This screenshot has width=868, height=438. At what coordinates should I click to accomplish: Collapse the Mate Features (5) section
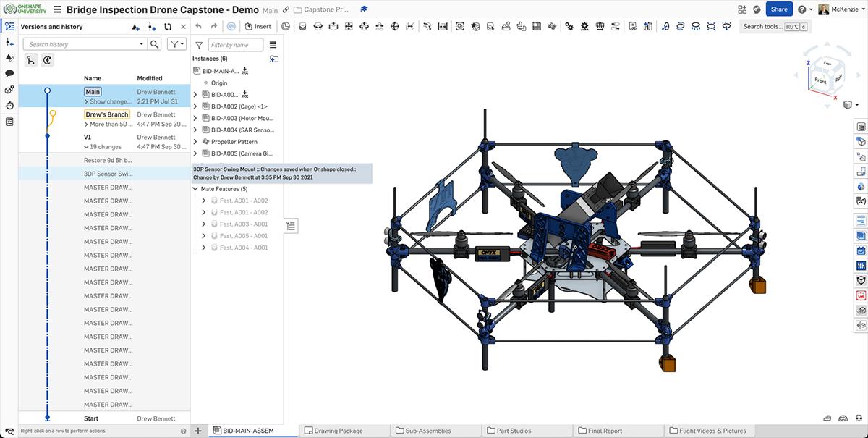pyautogui.click(x=195, y=188)
